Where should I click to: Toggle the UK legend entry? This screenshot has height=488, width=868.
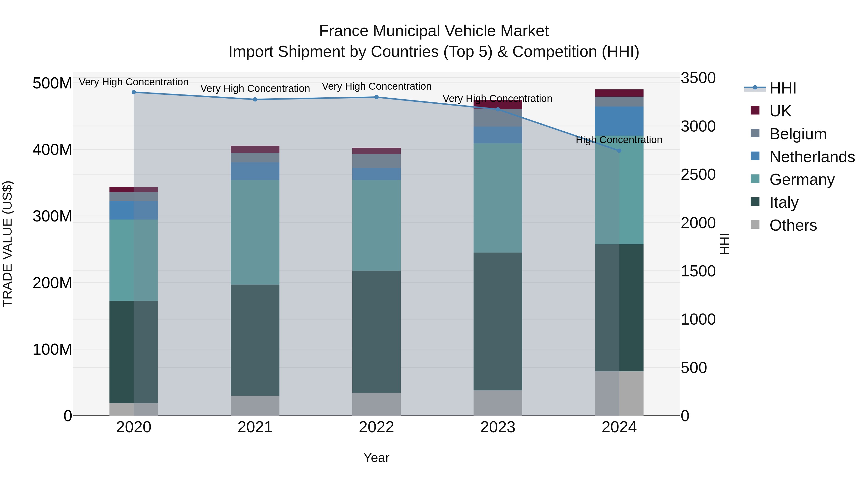point(771,111)
